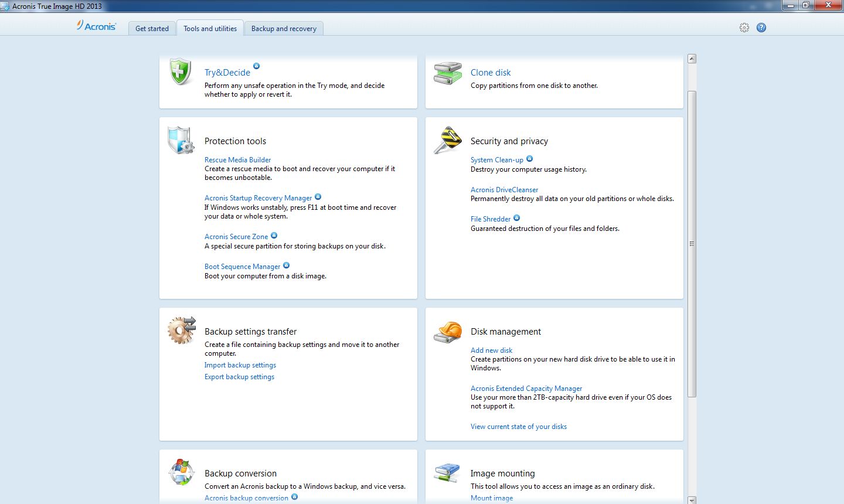Viewport: 844px width, 504px height.
Task: Select the Tools and utilities tab
Action: tap(210, 28)
